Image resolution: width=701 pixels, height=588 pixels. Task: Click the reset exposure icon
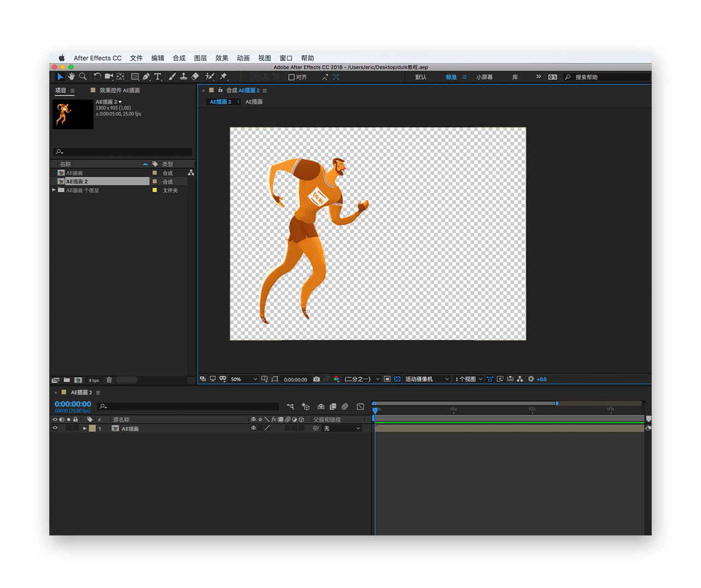(531, 379)
